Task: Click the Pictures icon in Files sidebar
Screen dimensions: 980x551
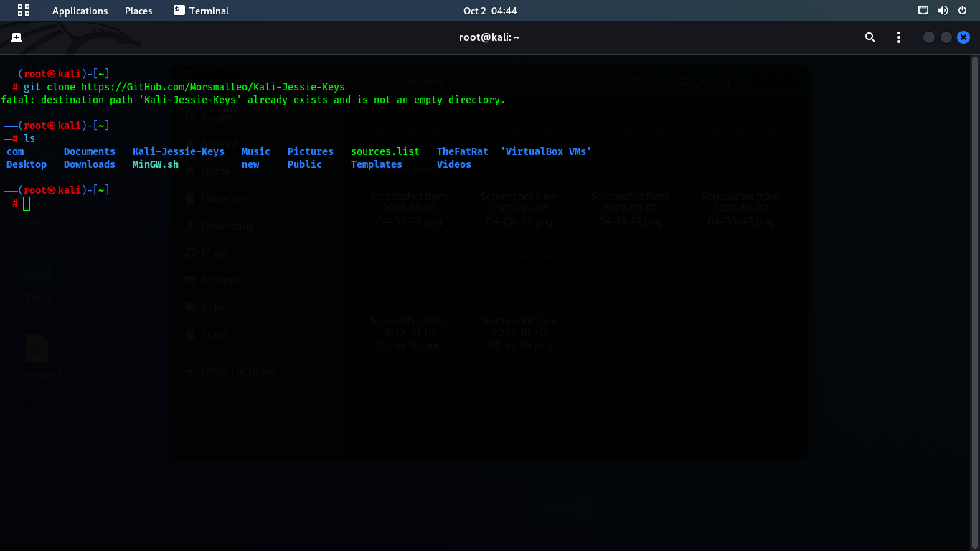Action: pos(190,280)
